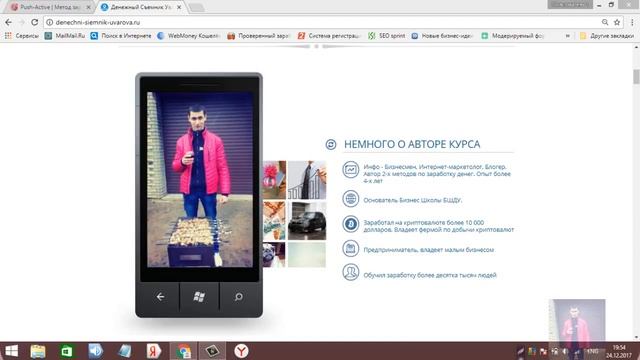Click the businessman chart thumbnail
The width and height of the screenshot is (640, 360).
(307, 180)
